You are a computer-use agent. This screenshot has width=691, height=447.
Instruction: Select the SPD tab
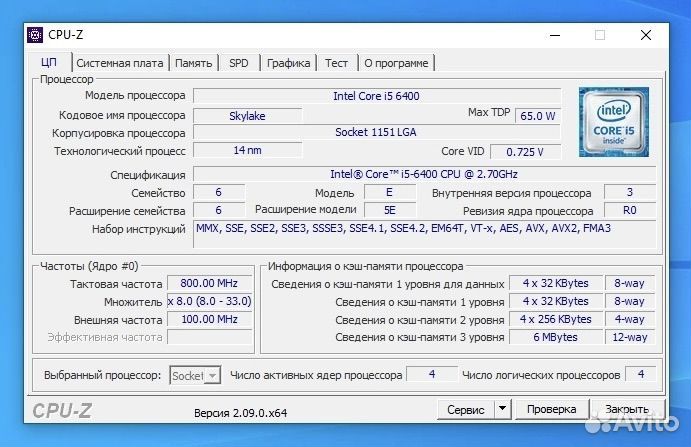(239, 63)
